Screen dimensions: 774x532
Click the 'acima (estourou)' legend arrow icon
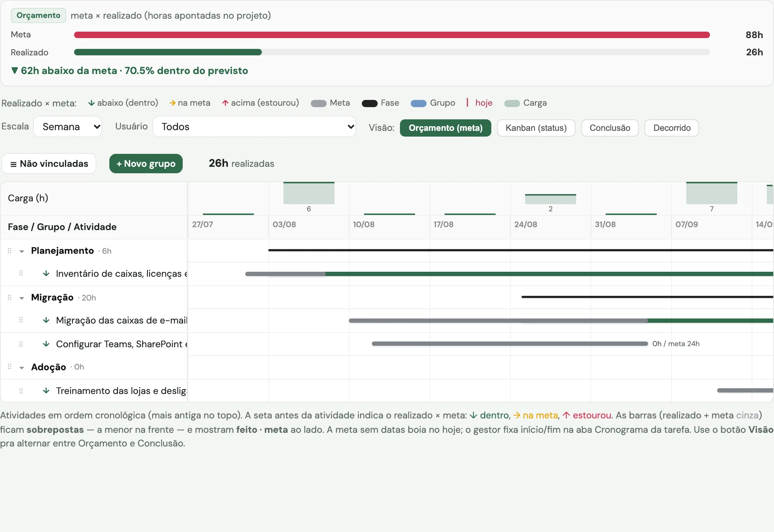[226, 103]
